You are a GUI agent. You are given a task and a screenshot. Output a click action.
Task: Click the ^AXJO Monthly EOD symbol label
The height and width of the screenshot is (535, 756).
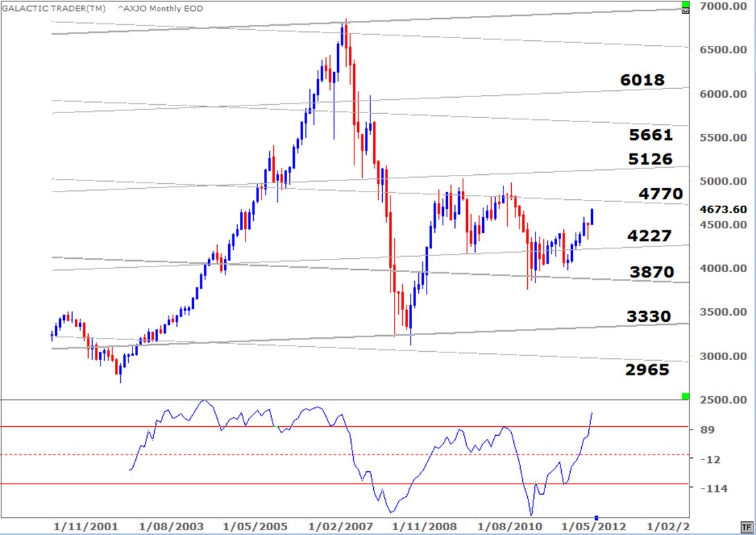pyautogui.click(x=160, y=8)
